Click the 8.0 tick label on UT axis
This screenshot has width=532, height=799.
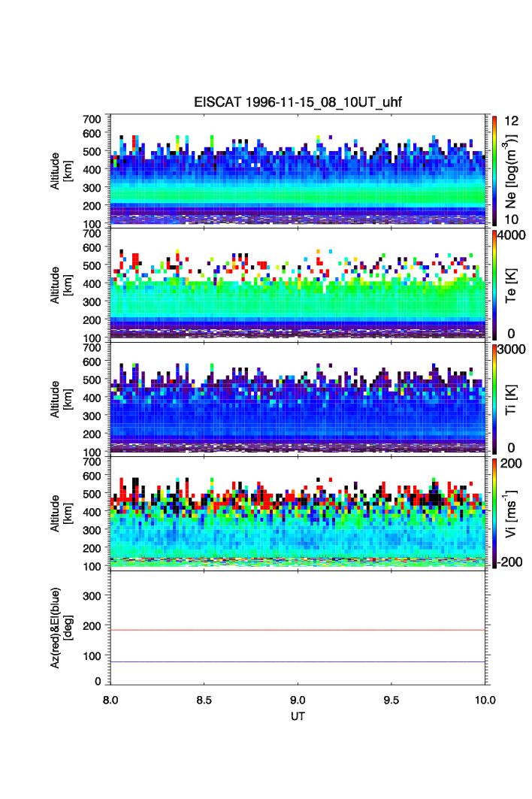111,700
